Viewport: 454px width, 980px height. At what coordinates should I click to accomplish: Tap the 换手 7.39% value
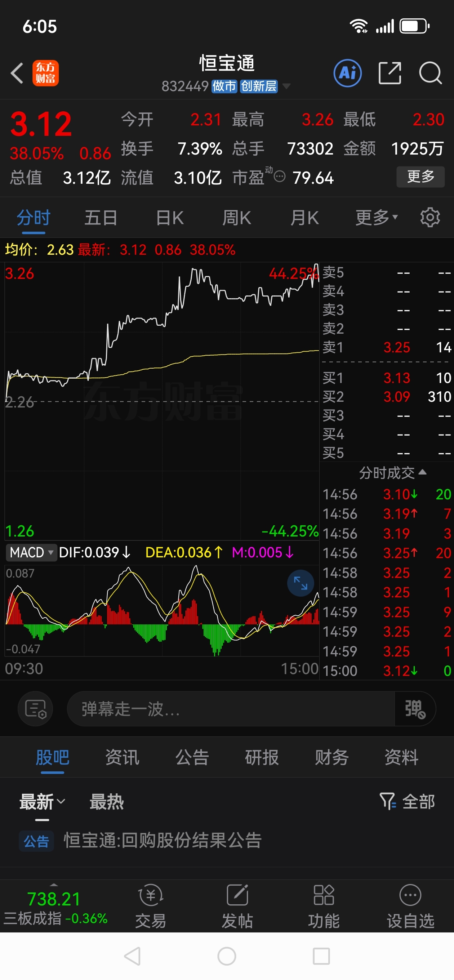[200, 148]
